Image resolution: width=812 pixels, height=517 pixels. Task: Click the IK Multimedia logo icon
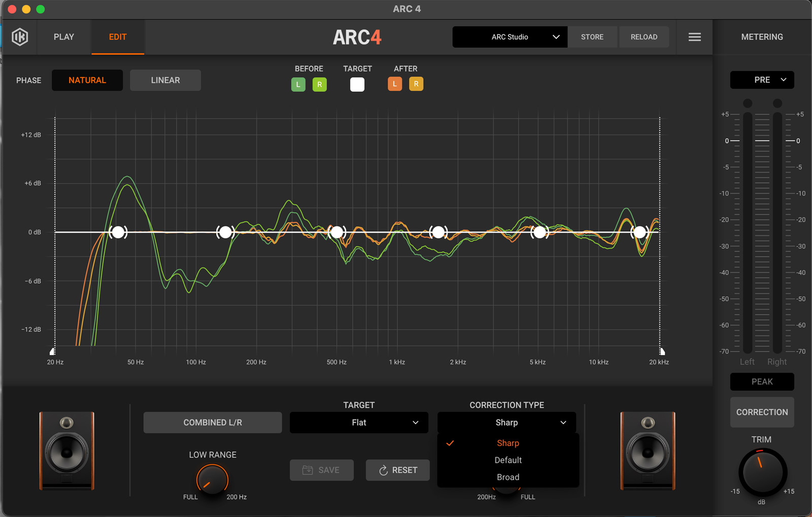tap(20, 37)
